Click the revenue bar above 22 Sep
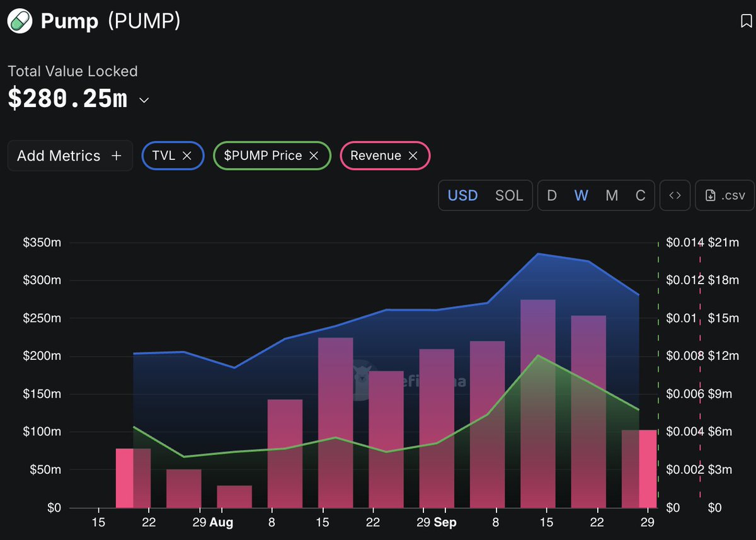 click(588, 412)
